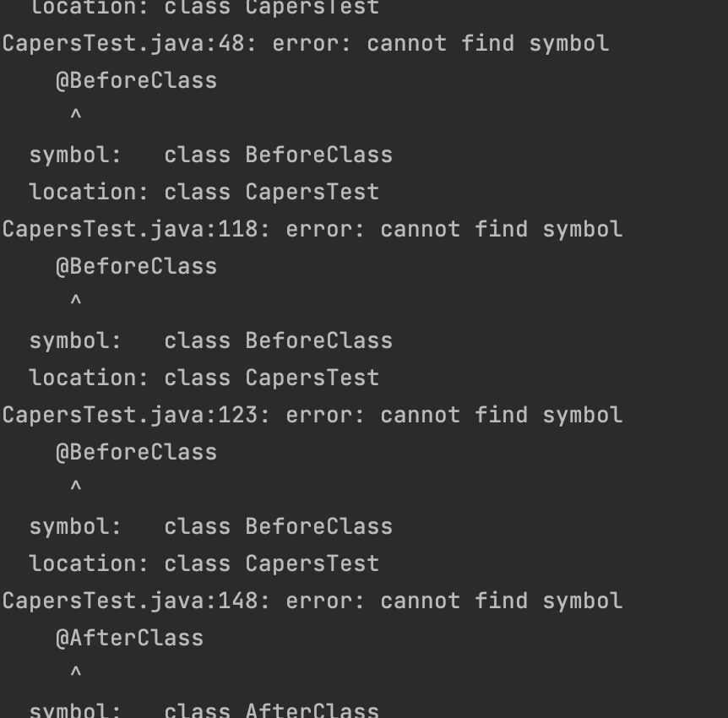Click the symbol line following the line 123 error
728x718 pixels.
(x=210, y=526)
